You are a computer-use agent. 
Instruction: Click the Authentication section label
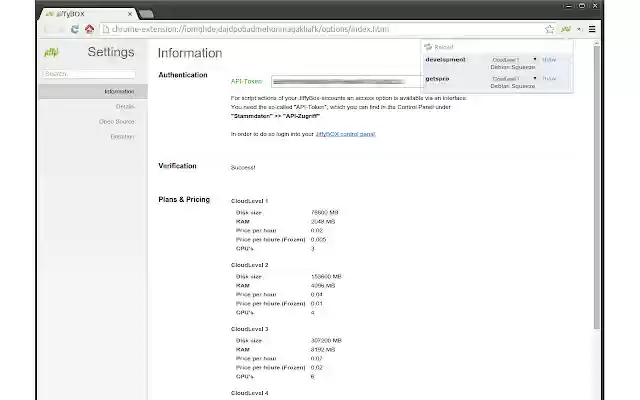click(183, 75)
